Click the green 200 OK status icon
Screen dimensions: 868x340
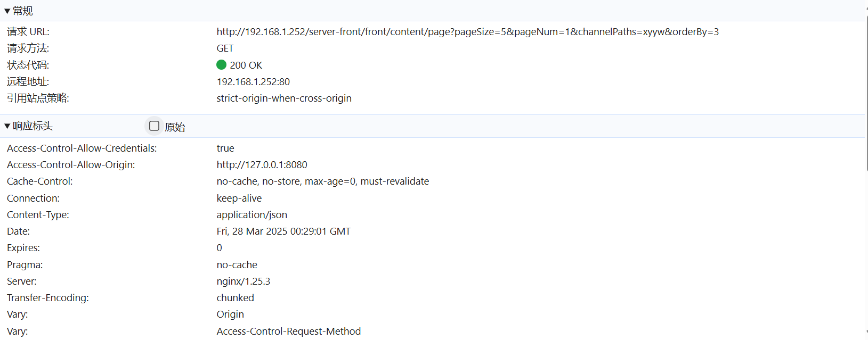[x=222, y=65]
